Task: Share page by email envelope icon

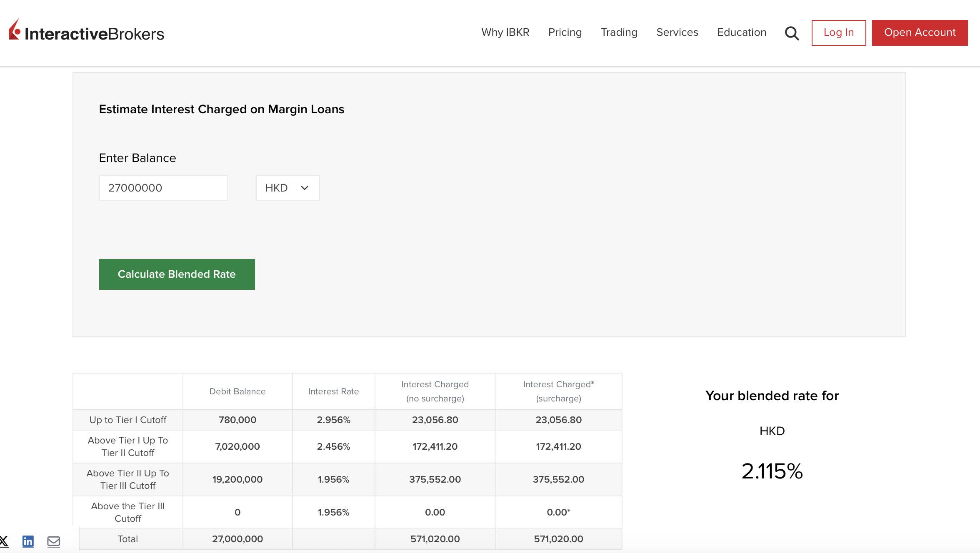Action: coord(53,541)
